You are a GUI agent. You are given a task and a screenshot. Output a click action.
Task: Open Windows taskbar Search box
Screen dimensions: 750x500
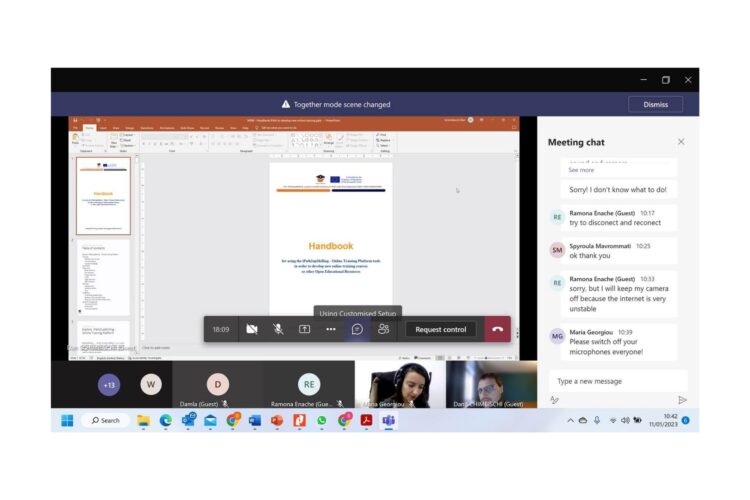pos(106,421)
